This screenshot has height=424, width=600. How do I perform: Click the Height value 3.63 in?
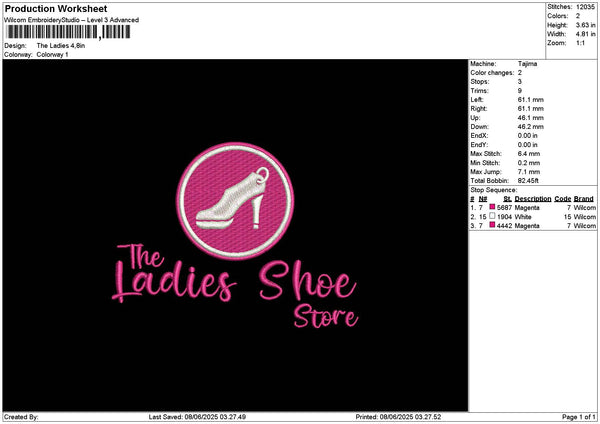pyautogui.click(x=585, y=25)
